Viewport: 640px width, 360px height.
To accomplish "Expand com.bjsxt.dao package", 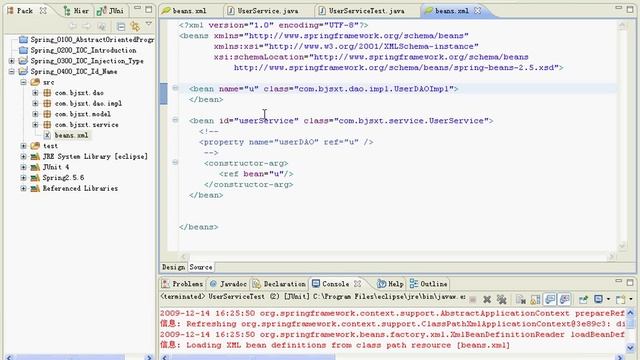I will [x=35, y=93].
